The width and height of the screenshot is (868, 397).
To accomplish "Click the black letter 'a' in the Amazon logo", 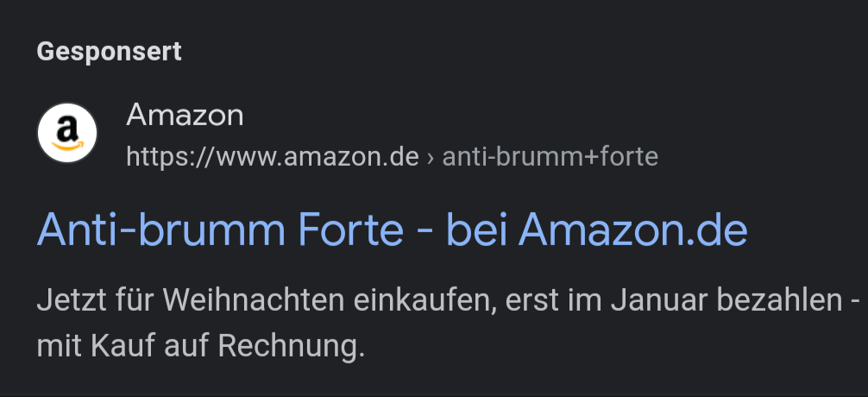I will coord(66,129).
